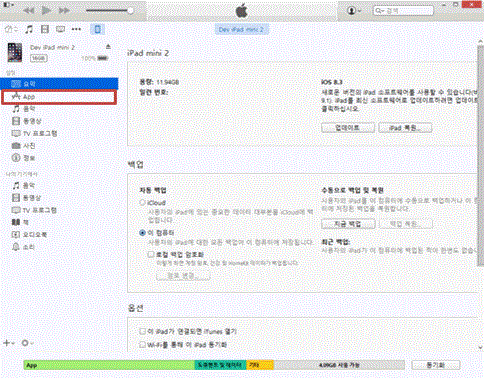Toggle the local backup encryption checkbox

[151, 254]
